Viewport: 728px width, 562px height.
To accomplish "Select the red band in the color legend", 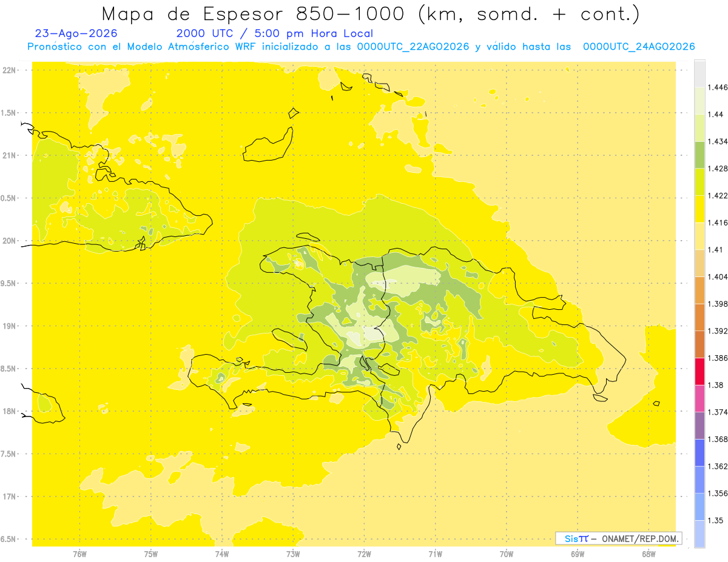I will [699, 371].
